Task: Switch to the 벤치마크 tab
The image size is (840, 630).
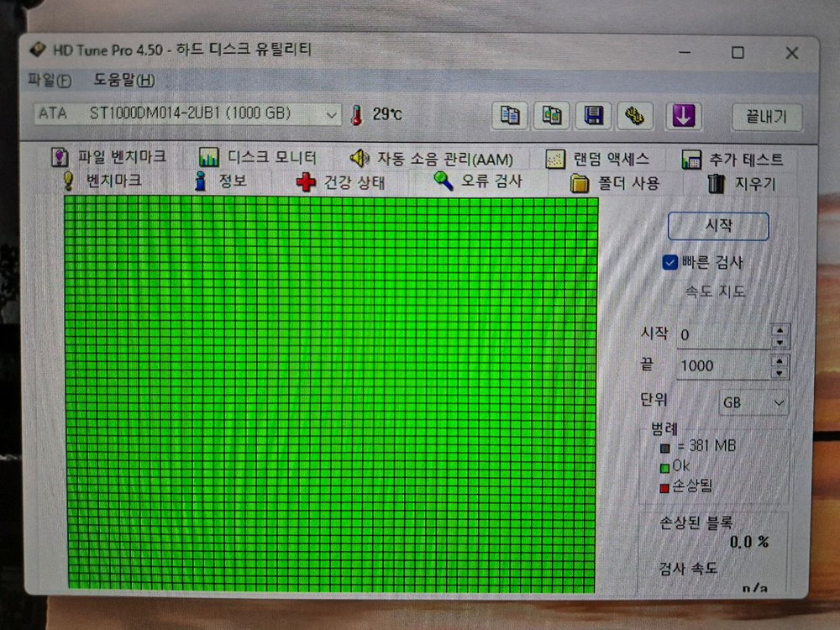Action: pos(102,181)
